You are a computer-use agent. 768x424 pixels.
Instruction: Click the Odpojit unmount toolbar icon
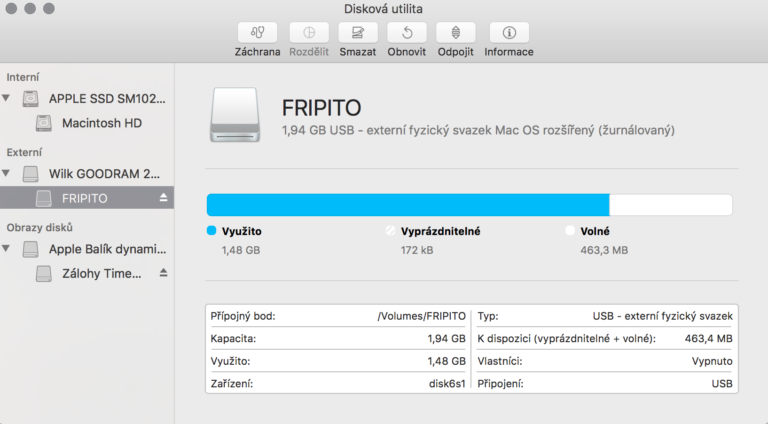click(x=455, y=33)
